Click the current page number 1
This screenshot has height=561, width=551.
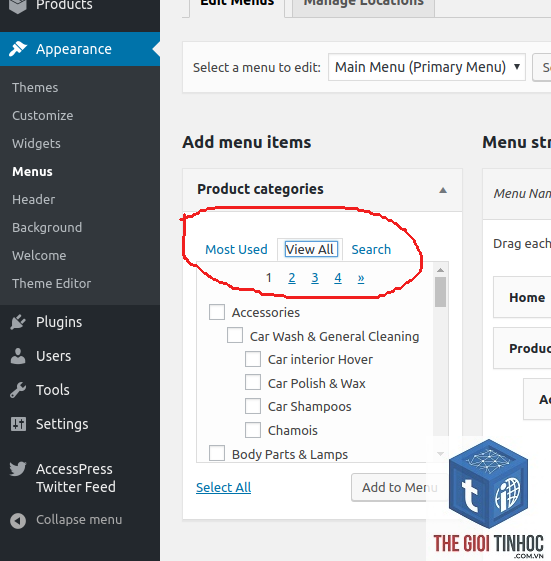click(x=269, y=278)
